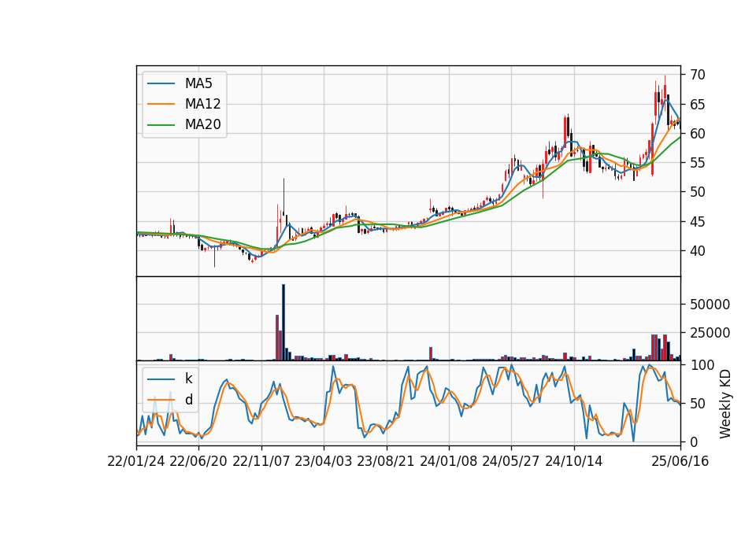756x543 pixels.
Task: Click the blue MA5 legend line sample
Action: pos(161,84)
